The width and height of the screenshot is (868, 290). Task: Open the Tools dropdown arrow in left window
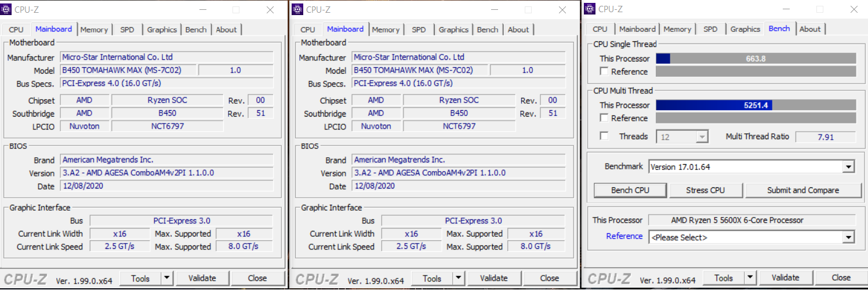pos(166,278)
